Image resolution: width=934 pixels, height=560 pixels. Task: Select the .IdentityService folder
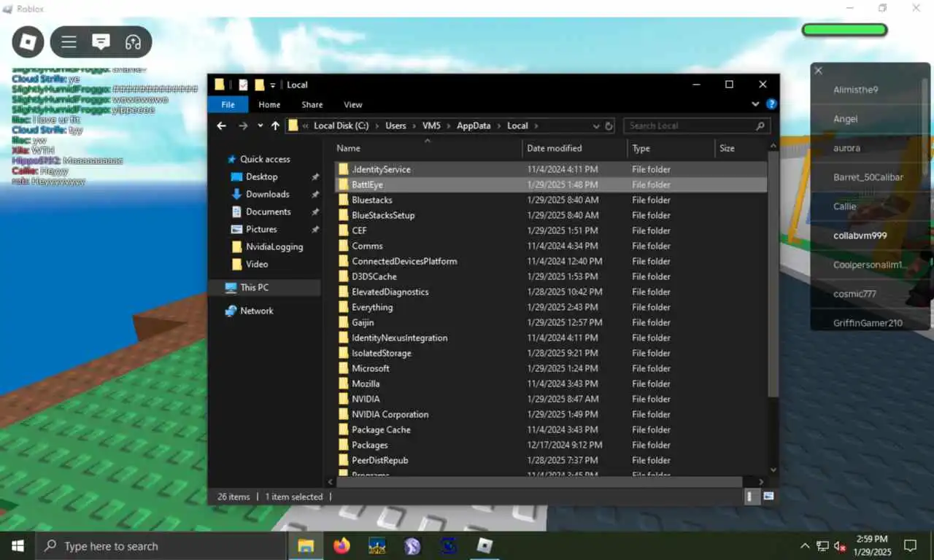[551, 169]
